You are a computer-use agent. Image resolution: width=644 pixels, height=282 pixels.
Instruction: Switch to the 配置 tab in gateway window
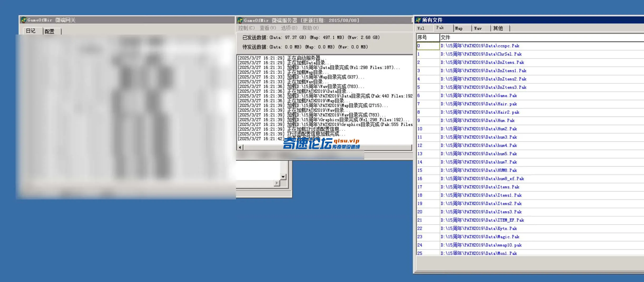pos(50,31)
